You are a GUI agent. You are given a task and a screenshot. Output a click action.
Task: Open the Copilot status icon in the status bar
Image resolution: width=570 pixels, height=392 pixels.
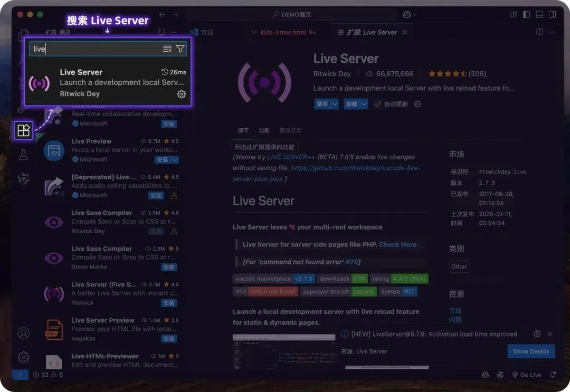click(x=486, y=375)
